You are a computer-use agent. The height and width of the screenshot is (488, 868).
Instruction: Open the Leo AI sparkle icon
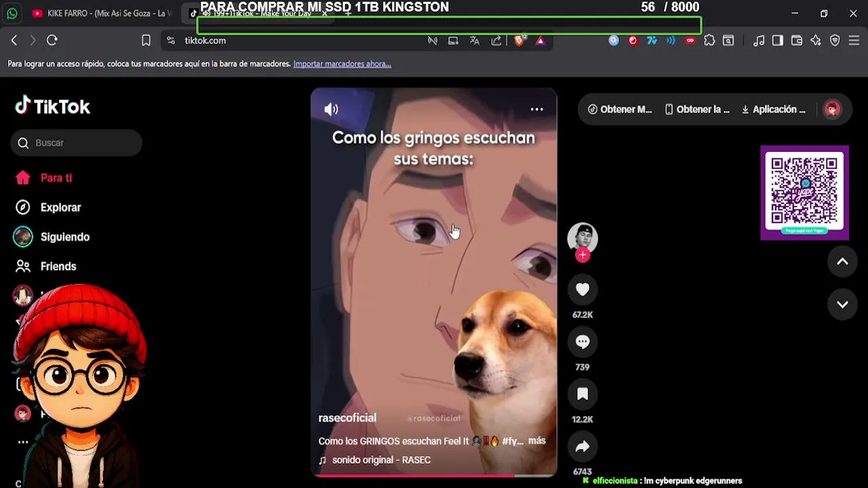pyautogui.click(x=816, y=41)
